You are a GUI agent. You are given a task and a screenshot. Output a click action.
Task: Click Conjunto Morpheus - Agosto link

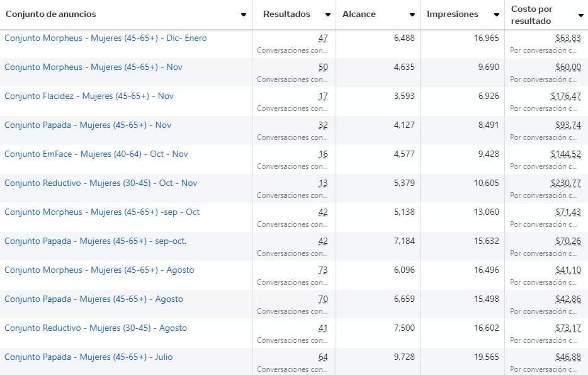coord(99,270)
